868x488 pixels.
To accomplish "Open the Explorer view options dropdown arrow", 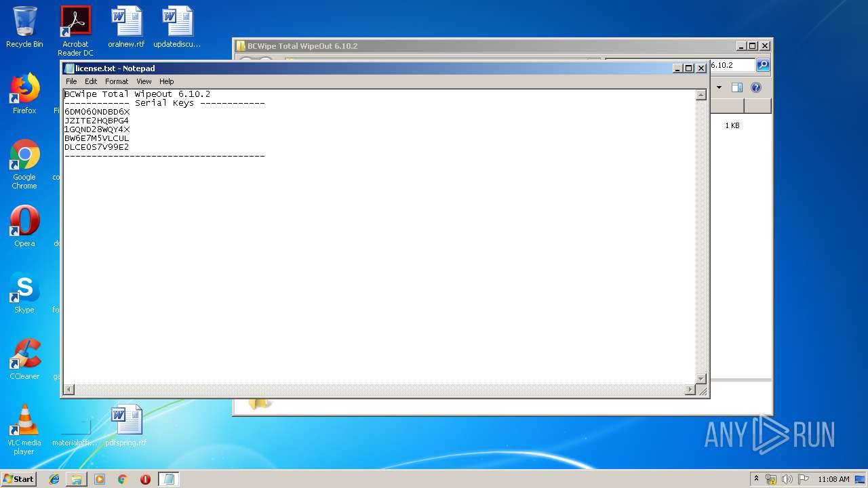I will (719, 87).
